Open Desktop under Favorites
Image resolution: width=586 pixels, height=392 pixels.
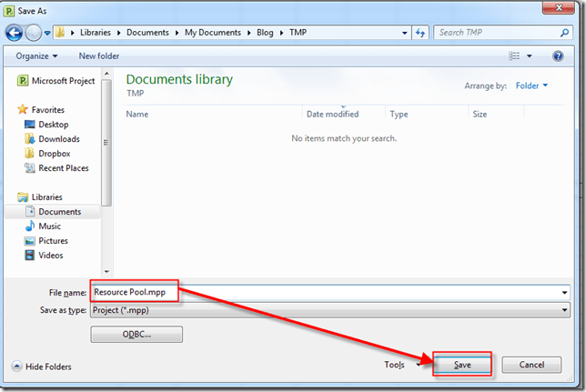pyautogui.click(x=53, y=125)
